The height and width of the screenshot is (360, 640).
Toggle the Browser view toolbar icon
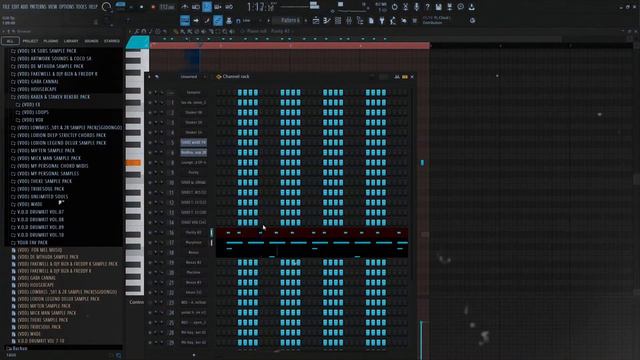360,20
